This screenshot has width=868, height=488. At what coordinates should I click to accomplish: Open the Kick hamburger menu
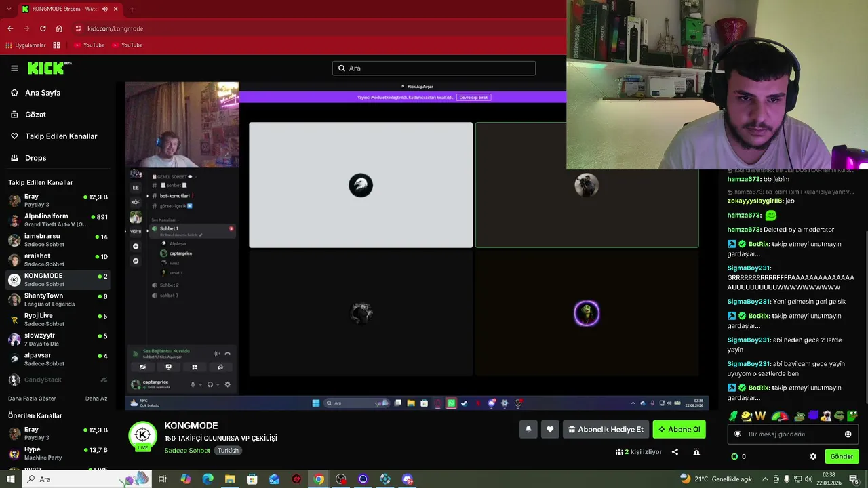click(x=14, y=68)
